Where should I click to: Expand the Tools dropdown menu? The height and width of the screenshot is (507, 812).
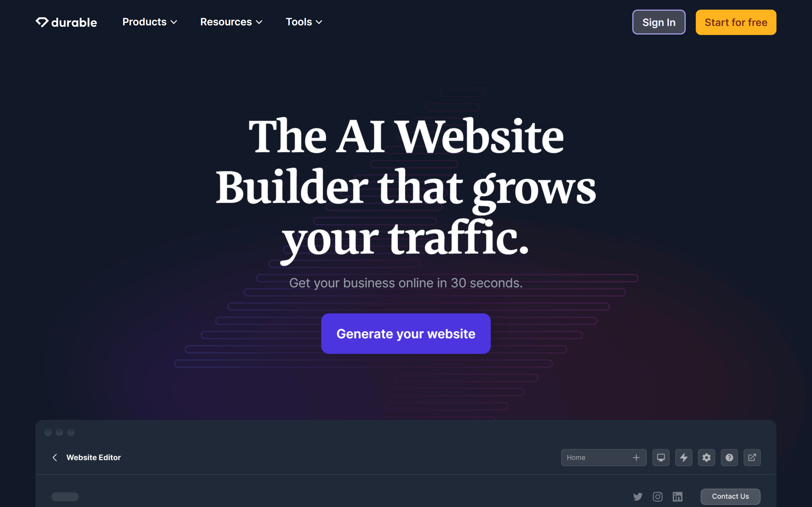click(304, 22)
